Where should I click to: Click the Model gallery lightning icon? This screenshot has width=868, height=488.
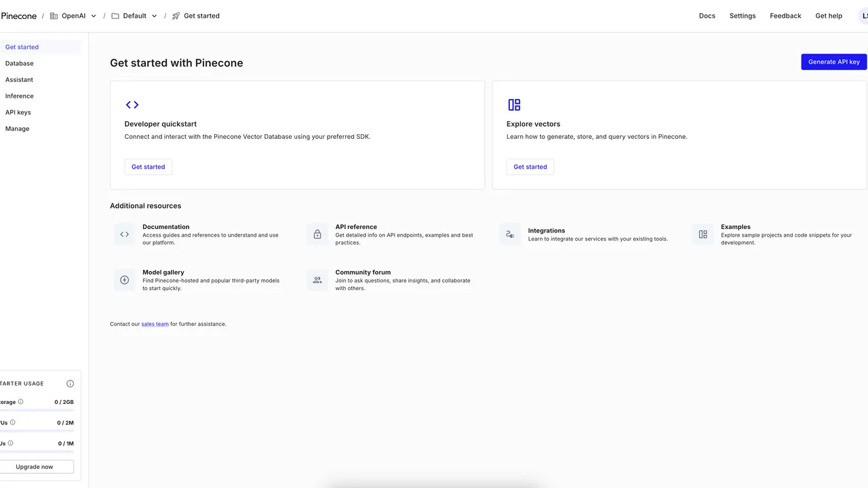click(x=125, y=280)
